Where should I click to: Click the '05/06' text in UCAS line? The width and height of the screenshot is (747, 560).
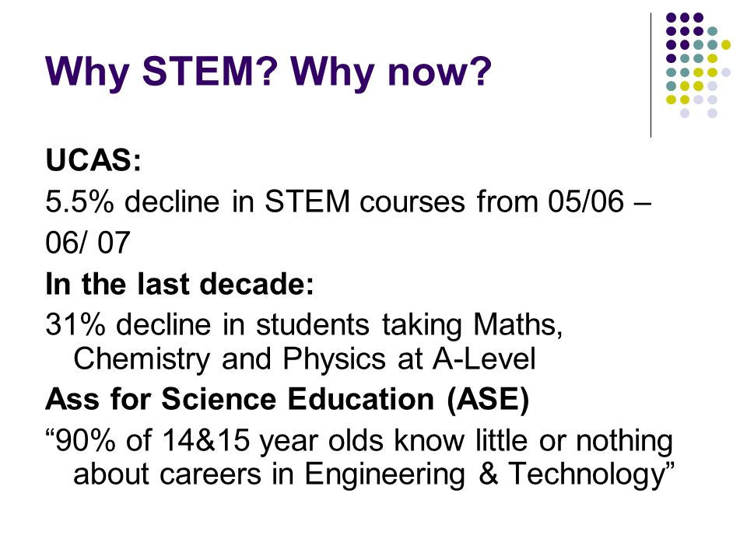coord(585,201)
